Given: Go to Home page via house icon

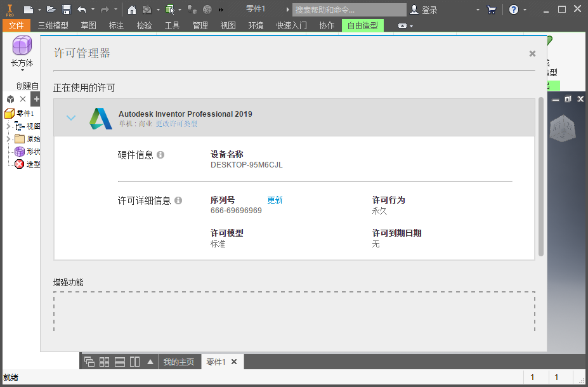Looking at the screenshot, I should 132,10.
